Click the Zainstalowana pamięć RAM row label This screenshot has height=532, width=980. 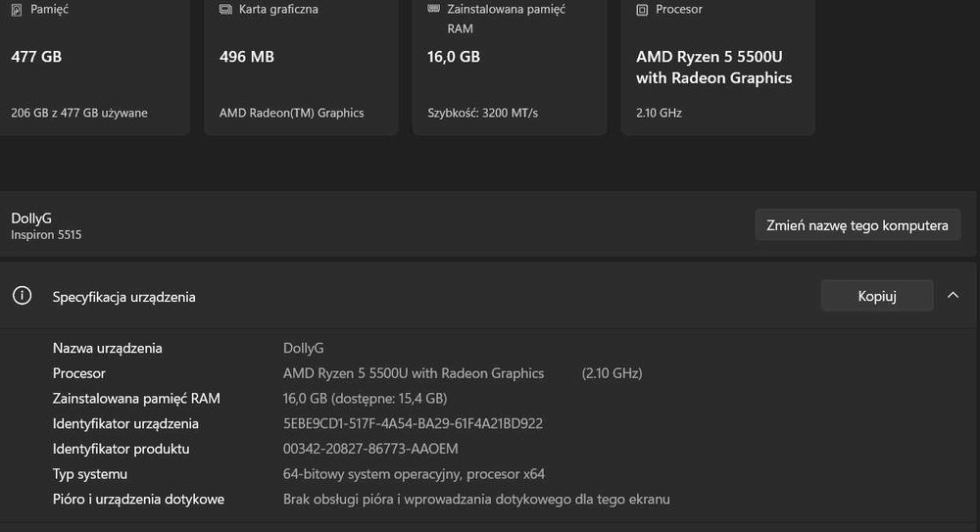(x=136, y=398)
